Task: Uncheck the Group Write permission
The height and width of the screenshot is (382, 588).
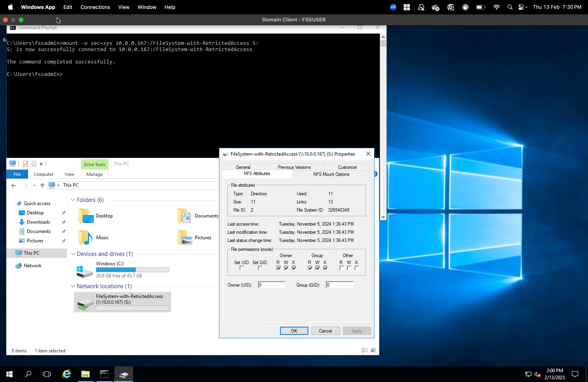Action: (x=318, y=268)
